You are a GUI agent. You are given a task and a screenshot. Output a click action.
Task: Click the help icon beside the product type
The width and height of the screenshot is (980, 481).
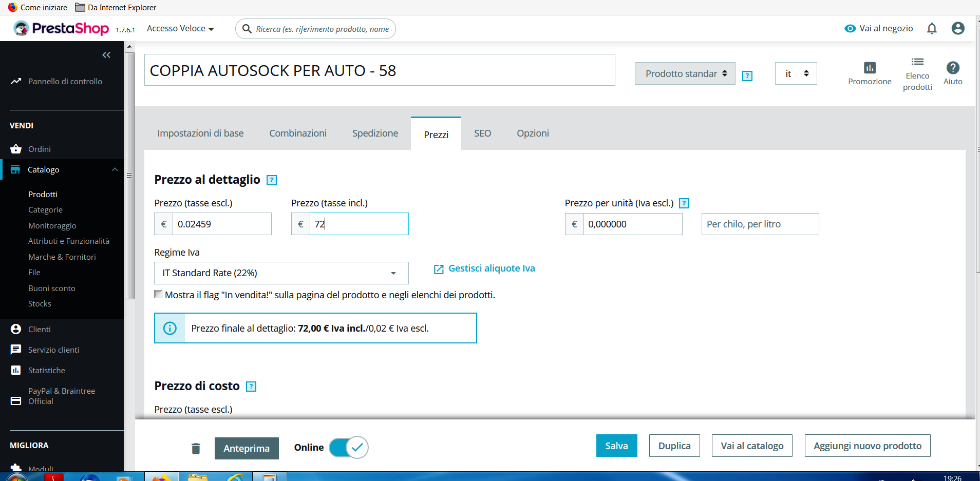pos(747,76)
